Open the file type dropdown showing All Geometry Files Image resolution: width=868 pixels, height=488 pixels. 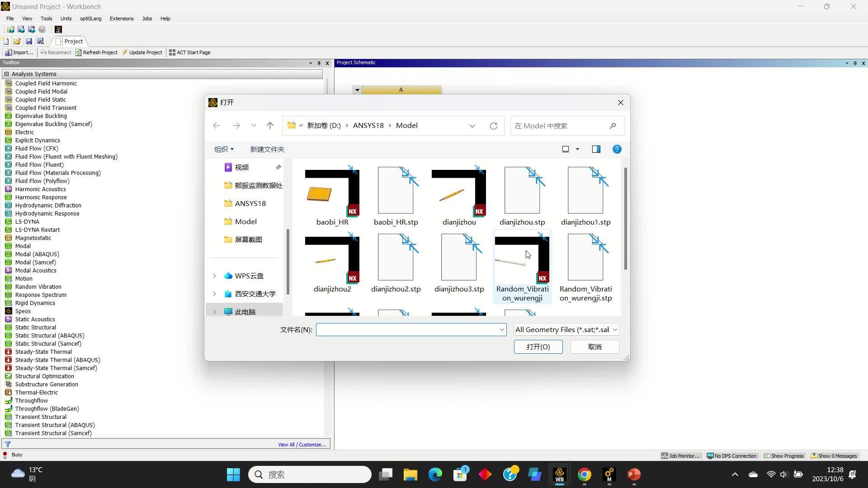pyautogui.click(x=566, y=329)
